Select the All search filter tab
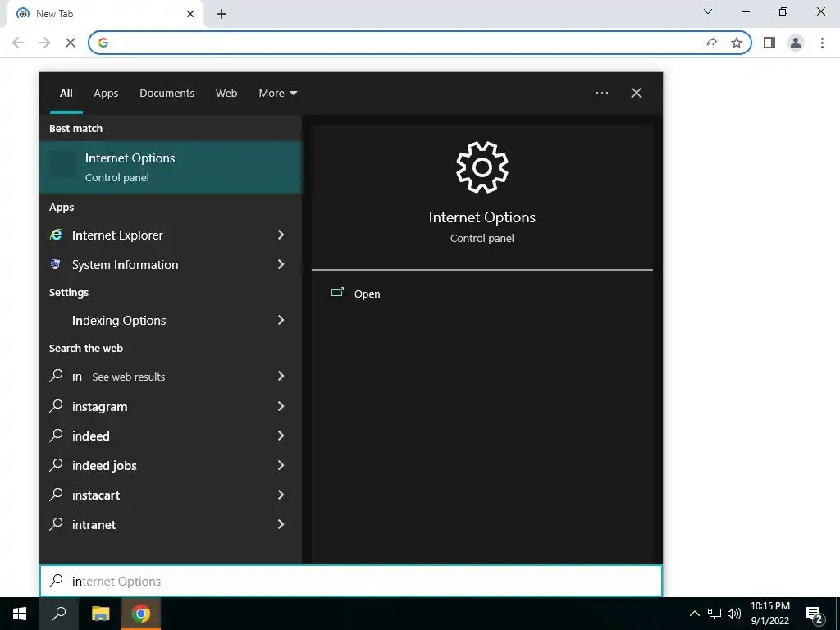 pyautogui.click(x=66, y=94)
